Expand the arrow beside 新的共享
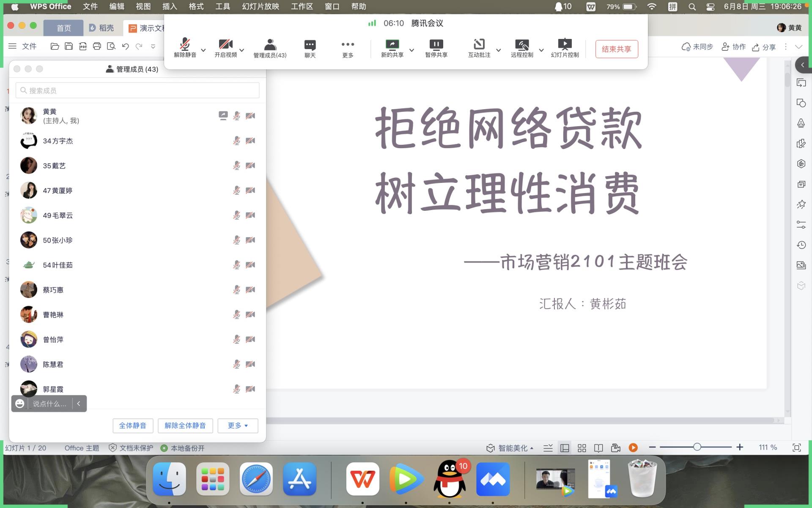Screen dimensions: 812x508 pyautogui.click(x=411, y=50)
